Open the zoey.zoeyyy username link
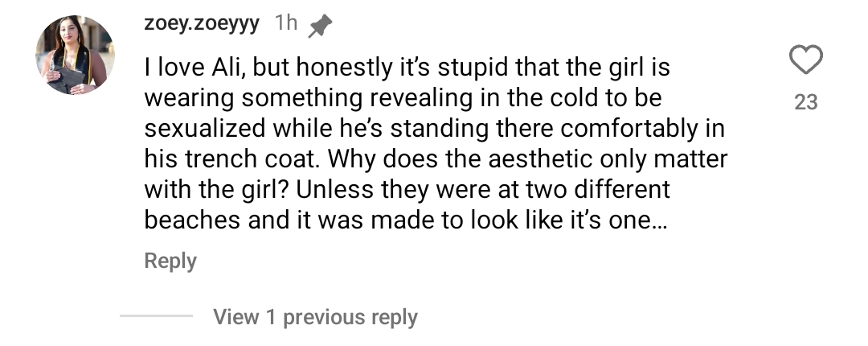Image resolution: width=868 pixels, height=346 pixels. click(202, 24)
